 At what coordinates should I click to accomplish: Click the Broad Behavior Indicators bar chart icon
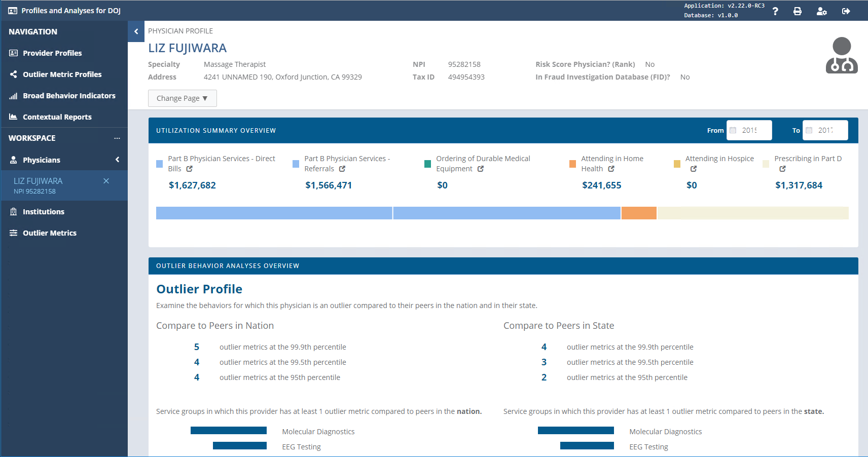tap(14, 96)
